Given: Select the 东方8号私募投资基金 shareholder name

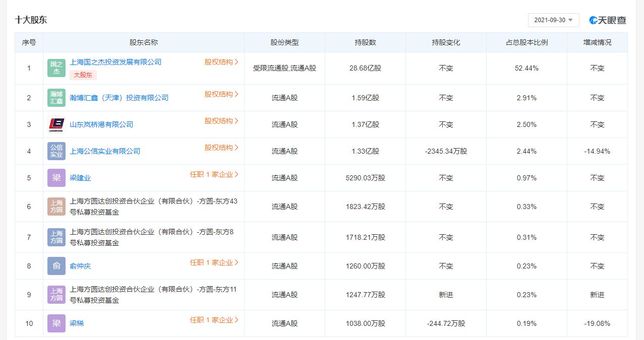Looking at the screenshot, I should tap(152, 237).
